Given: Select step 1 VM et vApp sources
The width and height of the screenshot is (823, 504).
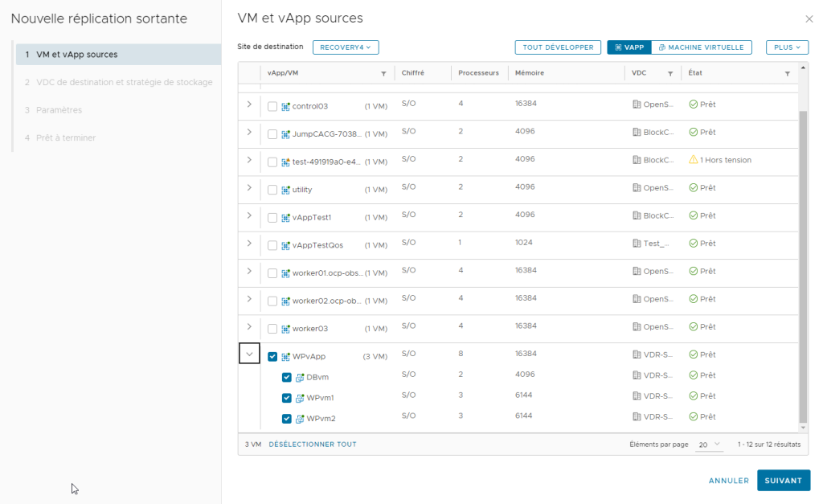Looking at the screenshot, I should click(118, 55).
